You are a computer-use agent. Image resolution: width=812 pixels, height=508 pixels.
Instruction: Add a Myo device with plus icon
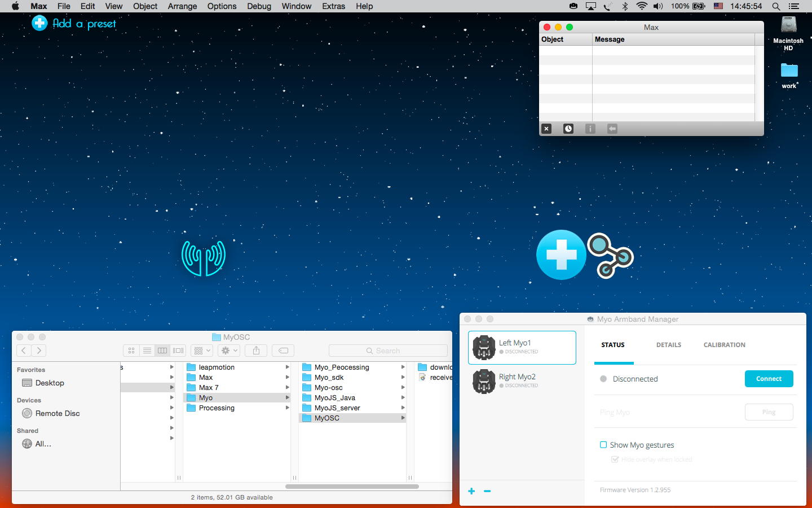coord(471,491)
